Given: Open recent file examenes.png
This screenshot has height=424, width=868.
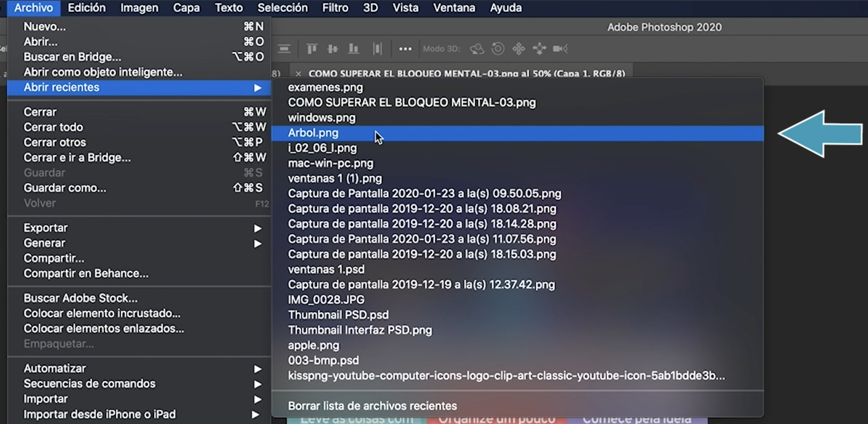Looking at the screenshot, I should coord(517,87).
